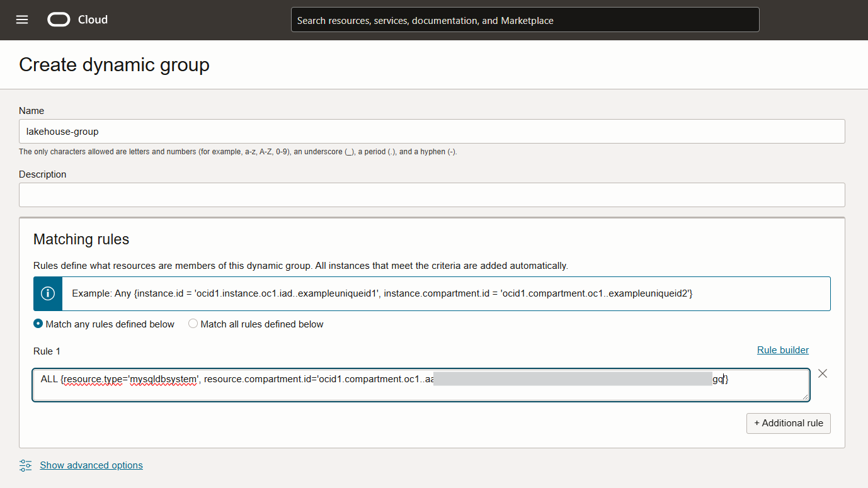Click the blue info icon on the example banner
The image size is (868, 488).
(x=47, y=292)
